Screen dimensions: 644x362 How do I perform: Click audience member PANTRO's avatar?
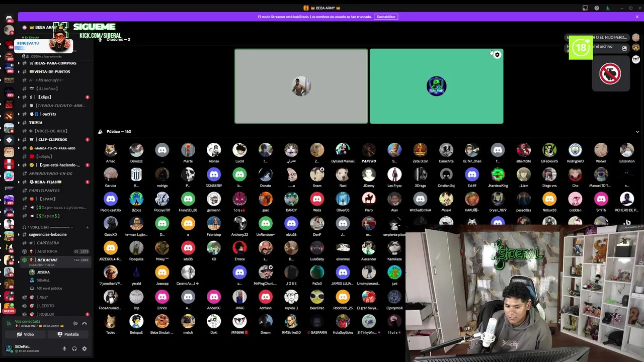click(369, 150)
